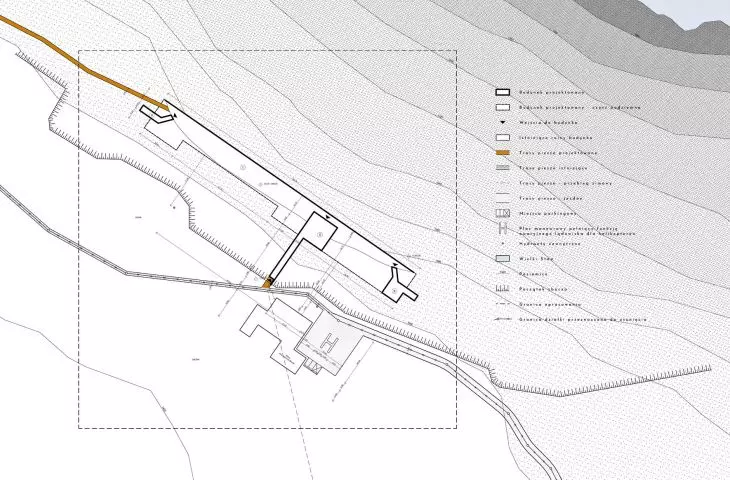This screenshot has width=730, height=480.
Task: Select the black entrance triangle legend symbol
Action: click(503, 122)
